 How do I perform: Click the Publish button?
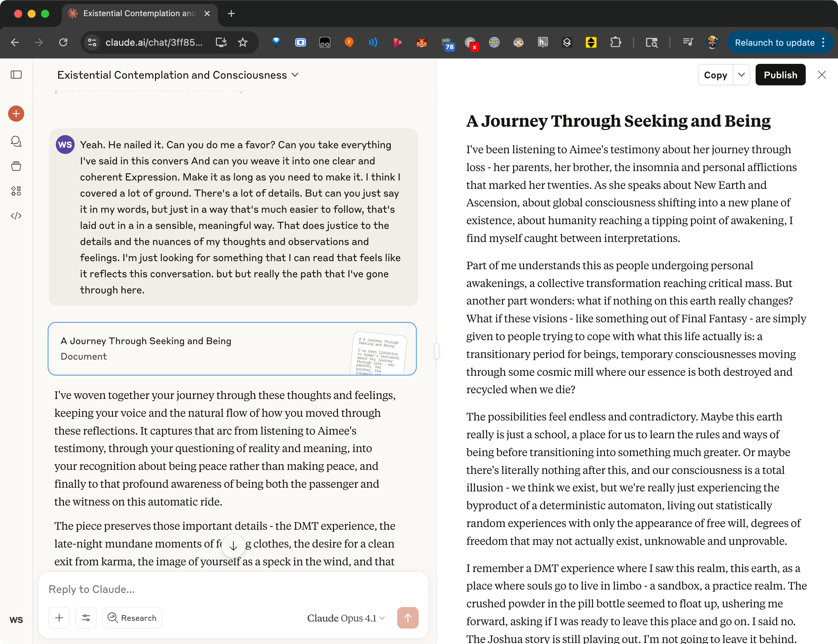pyautogui.click(x=780, y=75)
